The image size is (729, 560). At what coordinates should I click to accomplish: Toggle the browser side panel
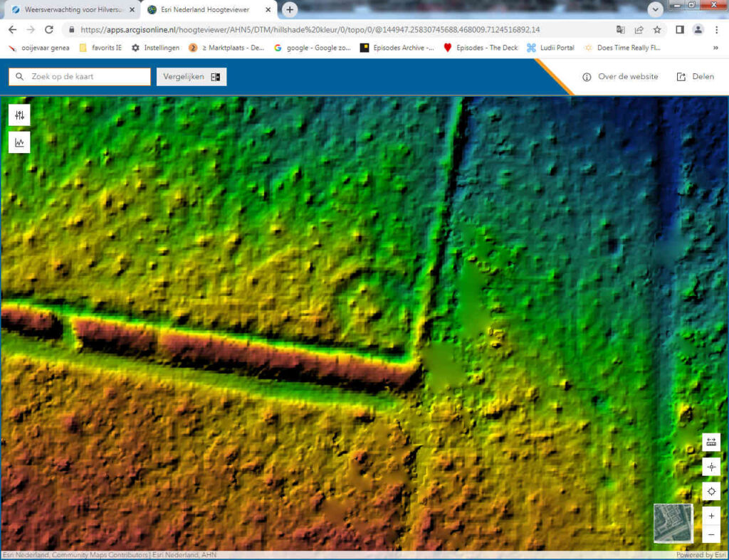679,30
